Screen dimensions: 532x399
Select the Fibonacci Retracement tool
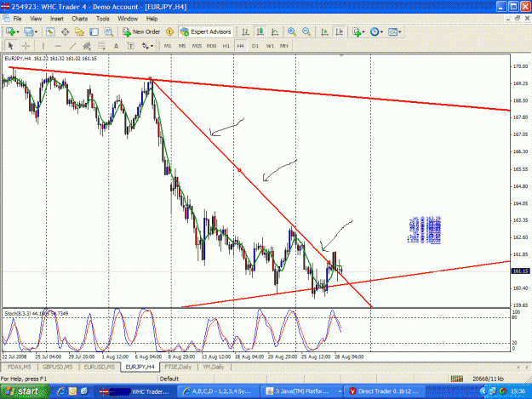coord(101,46)
